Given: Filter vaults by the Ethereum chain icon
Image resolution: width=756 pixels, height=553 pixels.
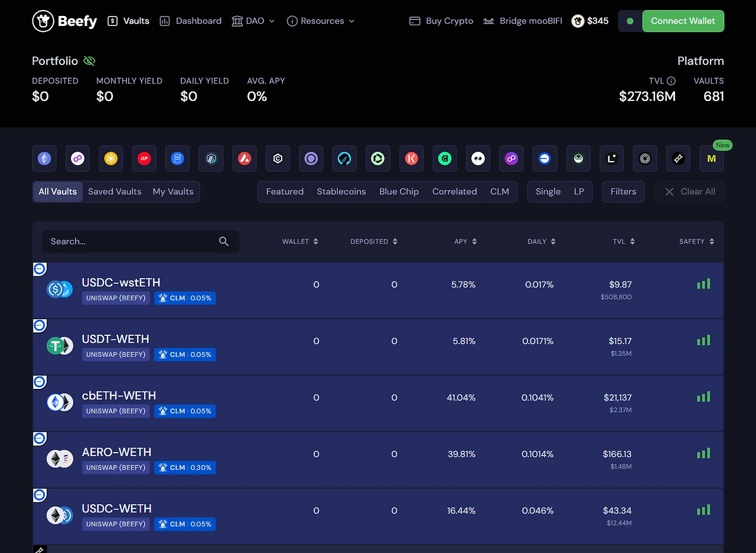Looking at the screenshot, I should point(44,158).
